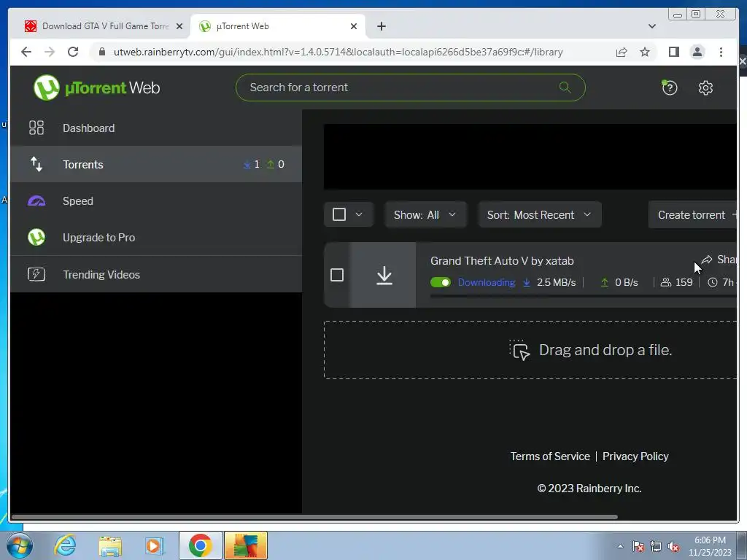This screenshot has height=560, width=747.
Task: Go to Dashboard in sidebar
Action: pos(156,128)
